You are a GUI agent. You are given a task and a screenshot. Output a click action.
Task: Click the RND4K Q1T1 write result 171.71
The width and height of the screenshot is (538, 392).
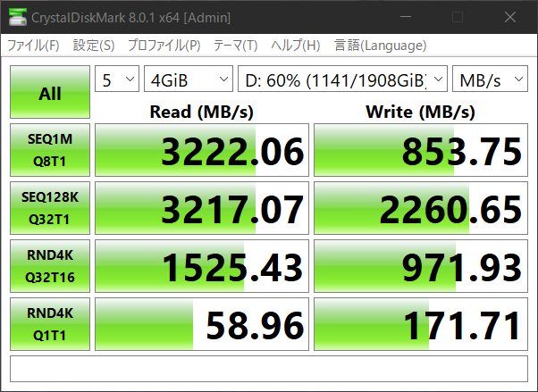coord(421,324)
